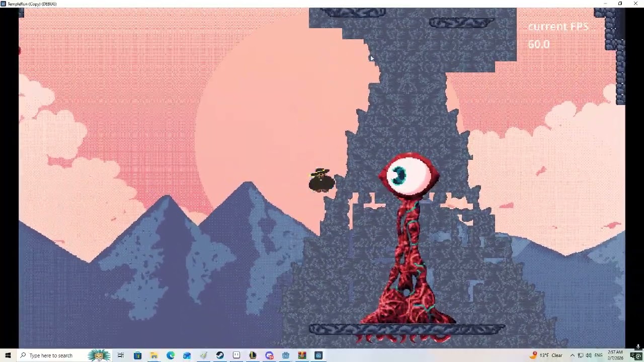Open the white square app taskbar icon

click(x=236, y=355)
